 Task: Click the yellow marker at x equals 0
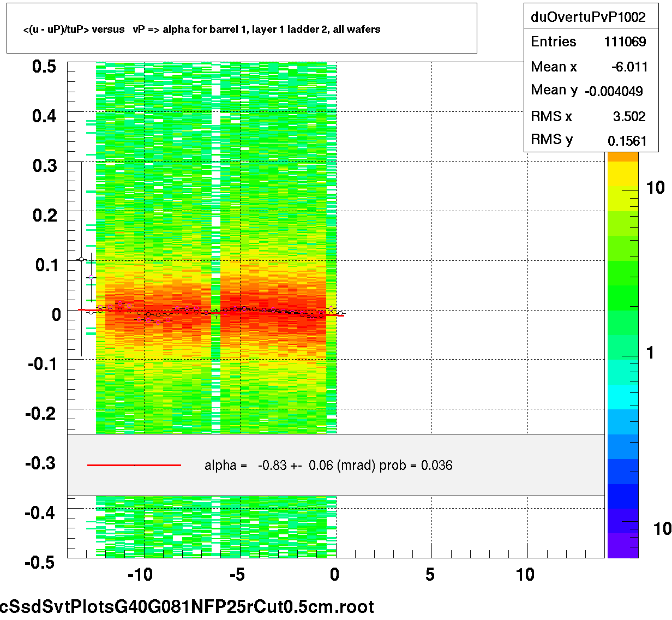point(331,309)
